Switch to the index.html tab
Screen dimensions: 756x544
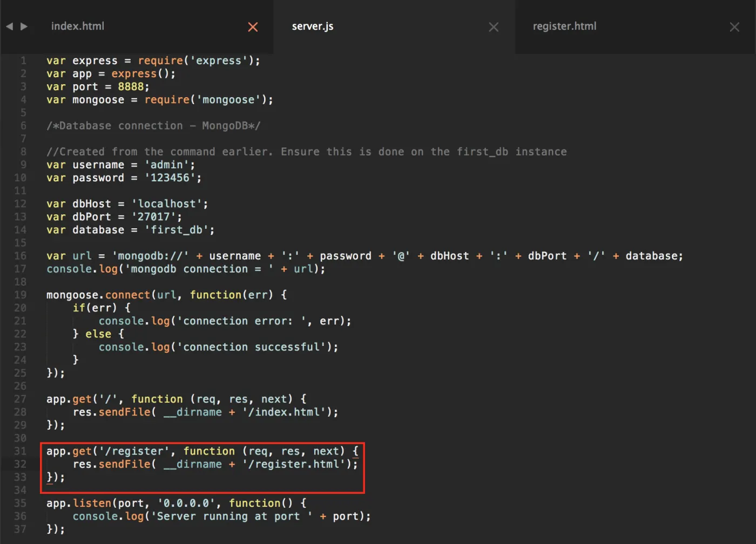[78, 26]
